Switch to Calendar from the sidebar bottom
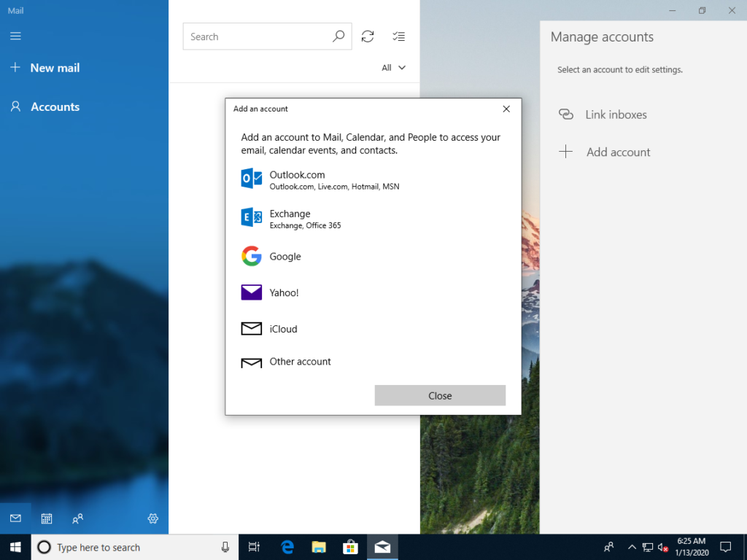The height and width of the screenshot is (560, 747). 46,518
